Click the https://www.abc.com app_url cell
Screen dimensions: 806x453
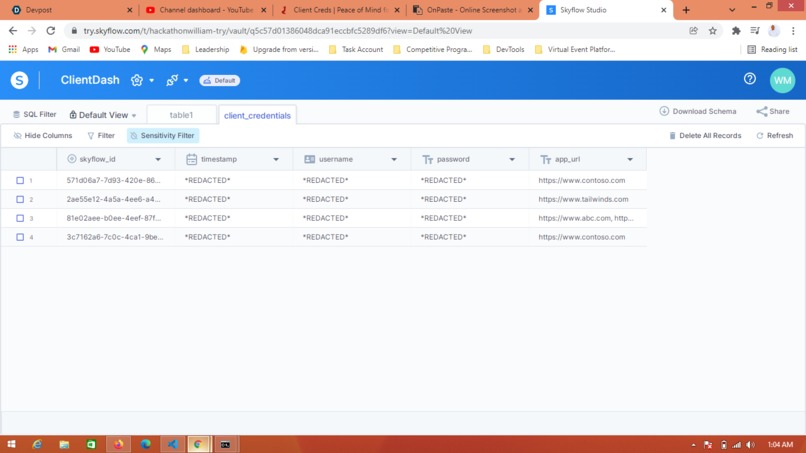coord(586,219)
